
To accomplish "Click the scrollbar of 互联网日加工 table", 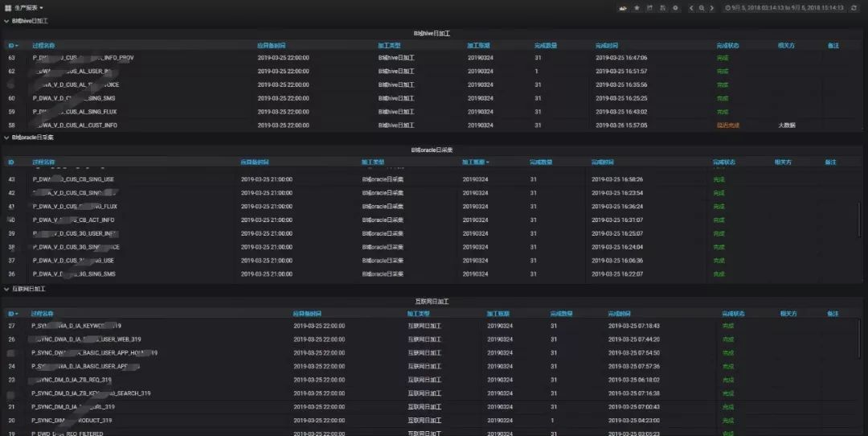I will (x=860, y=338).
